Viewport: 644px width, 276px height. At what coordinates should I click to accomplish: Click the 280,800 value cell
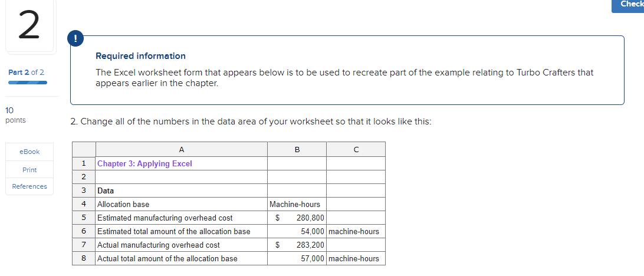pyautogui.click(x=297, y=218)
